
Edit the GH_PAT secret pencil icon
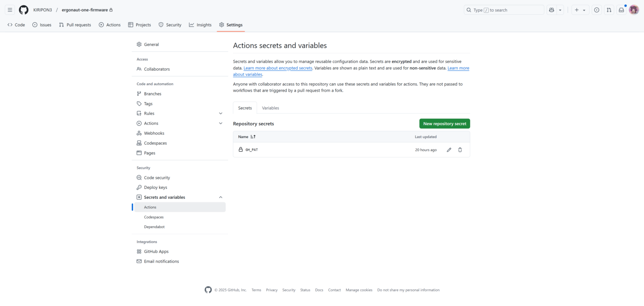pyautogui.click(x=449, y=150)
